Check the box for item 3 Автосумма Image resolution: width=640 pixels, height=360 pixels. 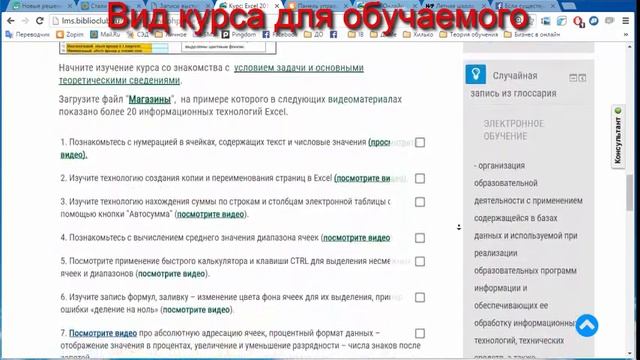point(420,202)
